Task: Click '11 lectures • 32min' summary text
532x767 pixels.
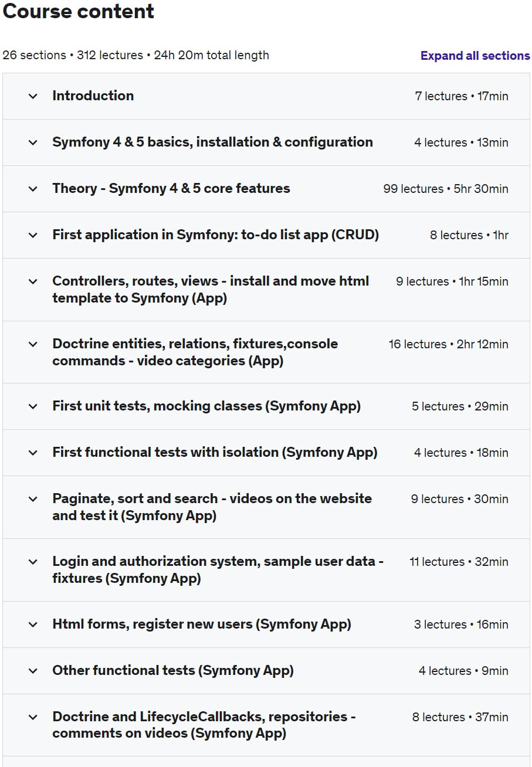Action: click(x=459, y=562)
